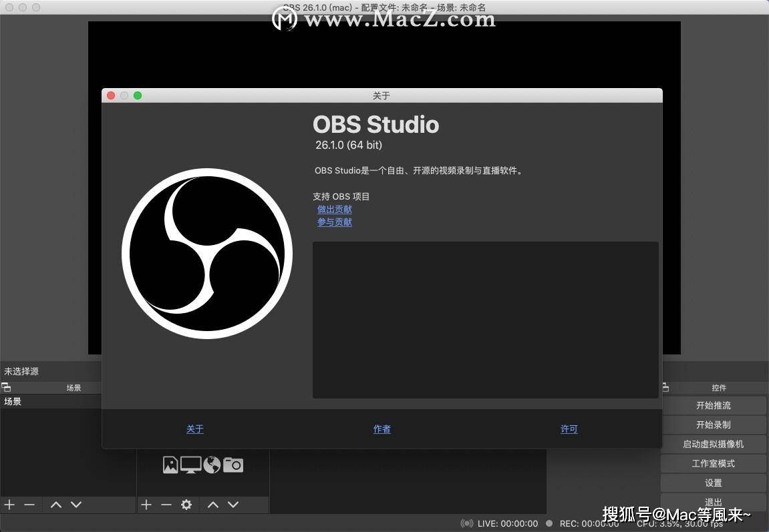769x532 pixels.
Task: Add a new source with the plus icon
Action: (146, 505)
